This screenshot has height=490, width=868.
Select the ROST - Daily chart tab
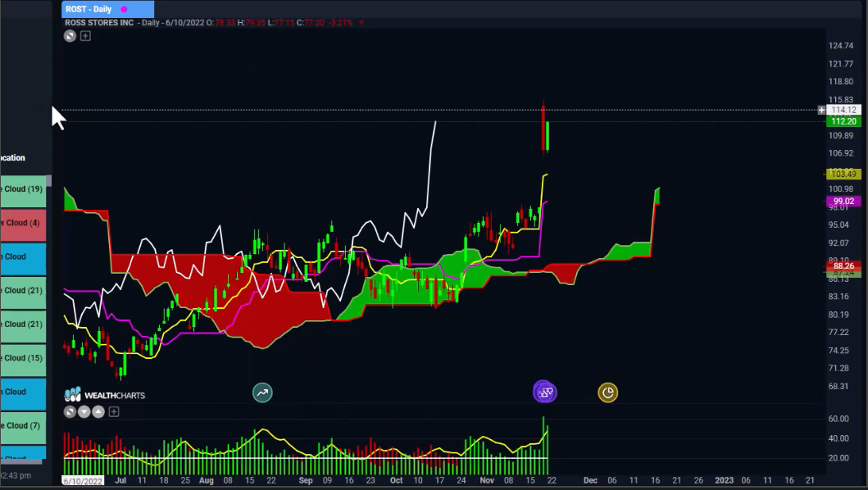(x=108, y=9)
